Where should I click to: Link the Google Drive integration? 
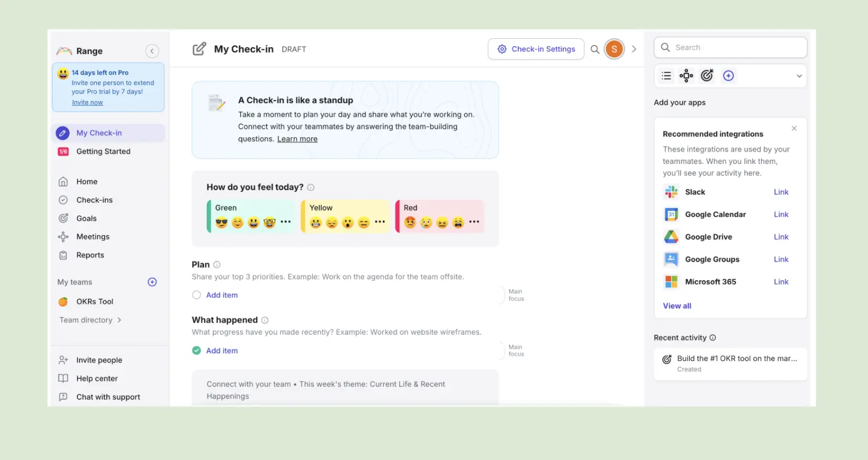pyautogui.click(x=781, y=237)
